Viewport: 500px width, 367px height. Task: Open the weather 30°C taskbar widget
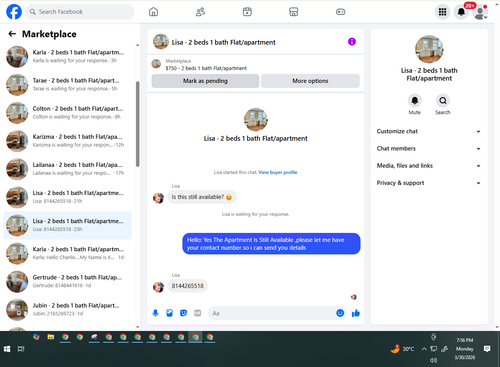[x=402, y=349]
